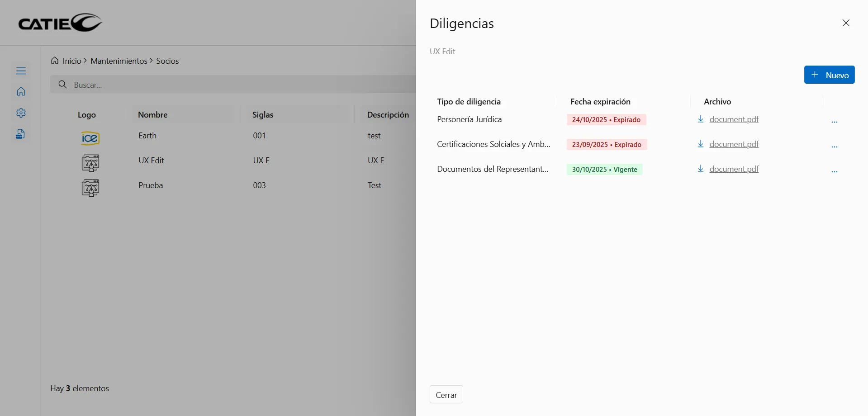Image resolution: width=868 pixels, height=416 pixels.
Task: Click the hamburger menu icon in sidebar
Action: [21, 71]
